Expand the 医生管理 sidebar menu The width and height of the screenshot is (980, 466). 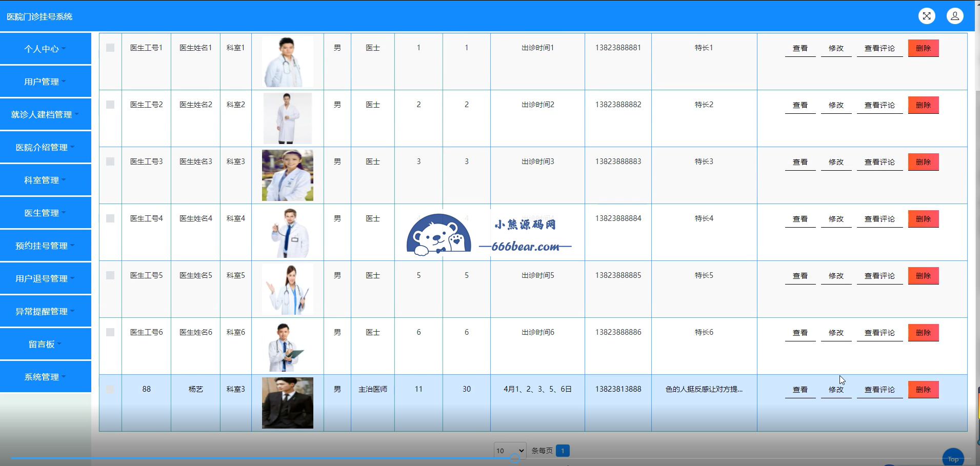point(45,213)
